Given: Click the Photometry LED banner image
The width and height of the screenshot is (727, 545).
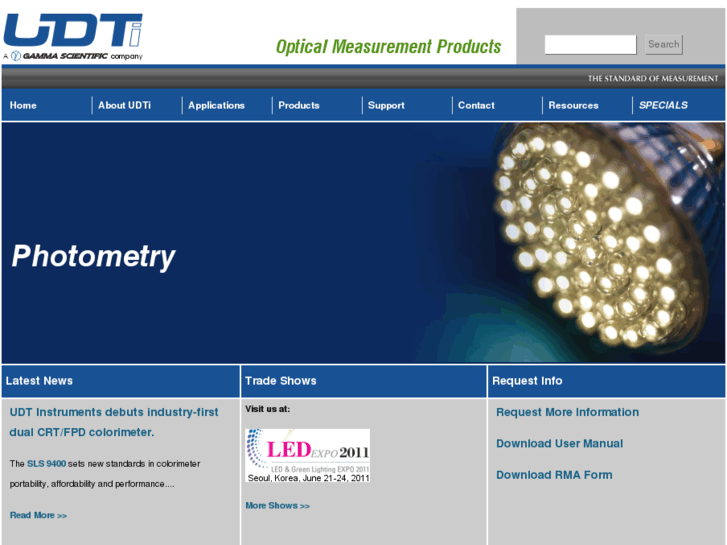Looking at the screenshot, I should (x=363, y=243).
